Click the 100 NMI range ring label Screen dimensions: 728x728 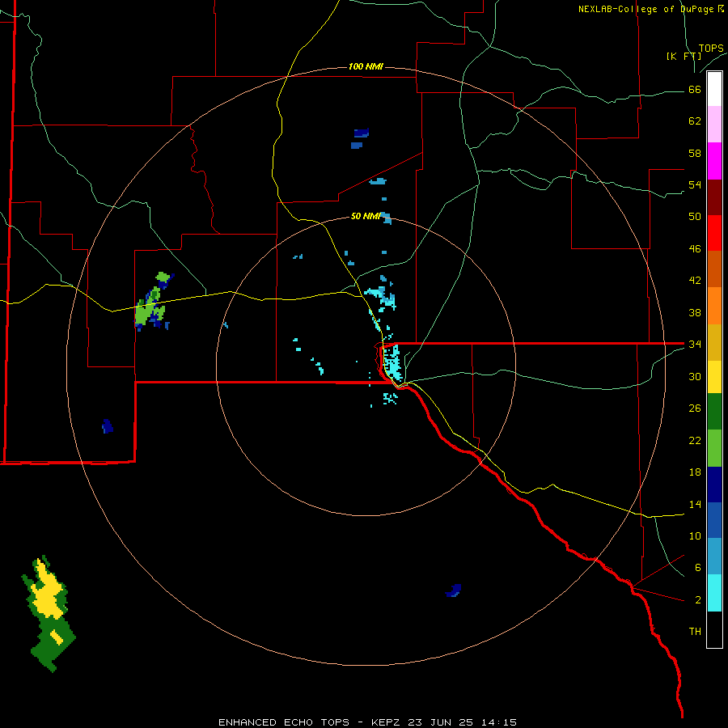pos(366,66)
